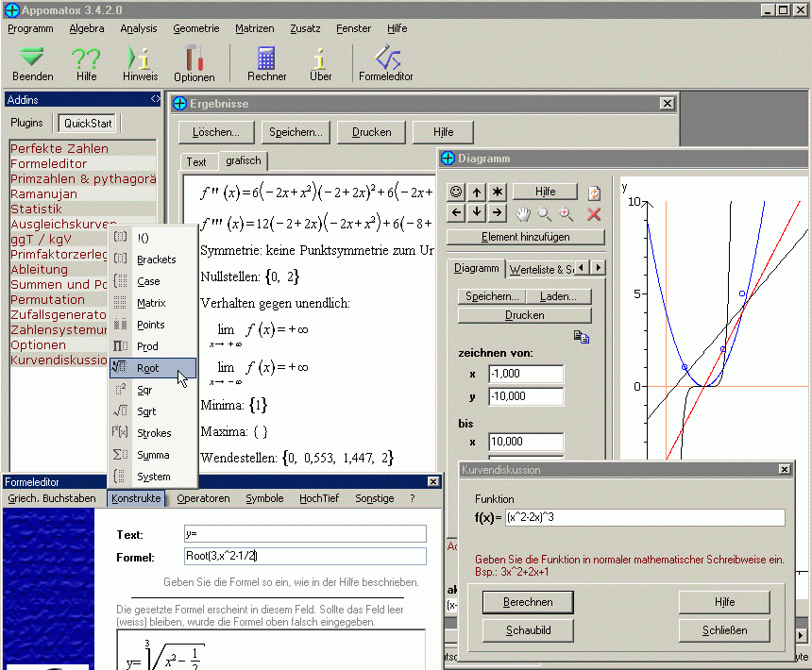Click the copy icon below Drucken
The width and height of the screenshot is (812, 670).
click(x=582, y=336)
